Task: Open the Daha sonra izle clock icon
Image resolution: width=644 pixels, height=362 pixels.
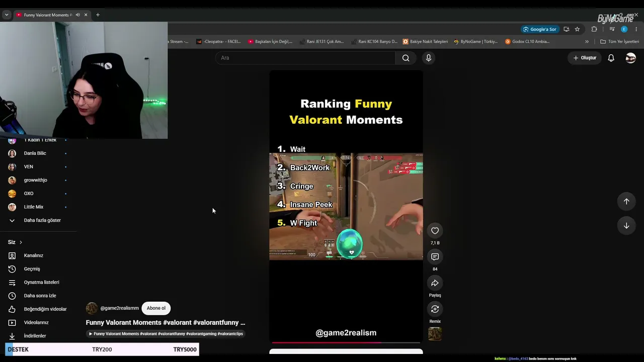Action: coord(12,296)
